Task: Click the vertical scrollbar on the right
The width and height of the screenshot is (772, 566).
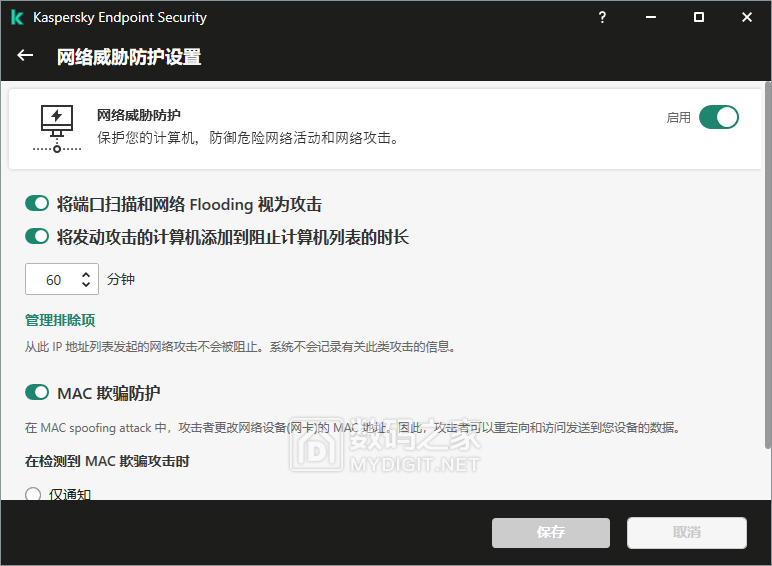Action: click(x=768, y=266)
